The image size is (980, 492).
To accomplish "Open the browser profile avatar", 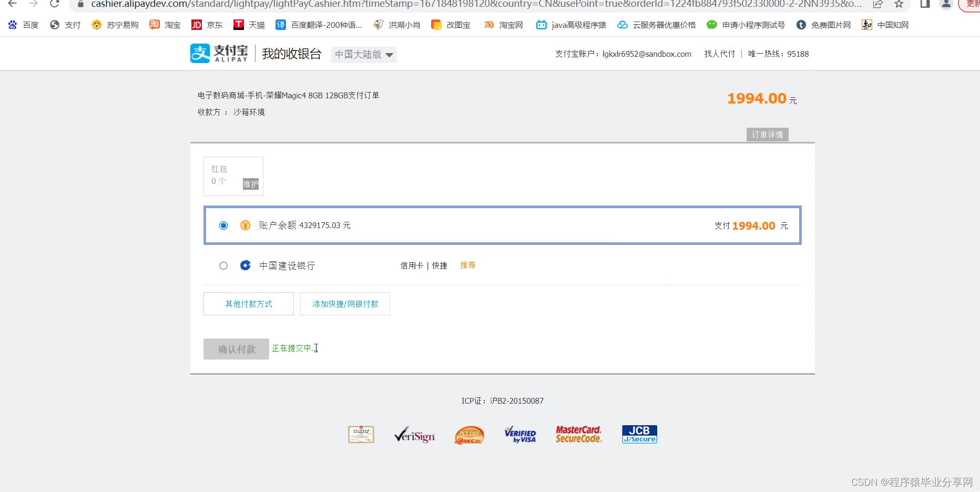I will (x=946, y=4).
